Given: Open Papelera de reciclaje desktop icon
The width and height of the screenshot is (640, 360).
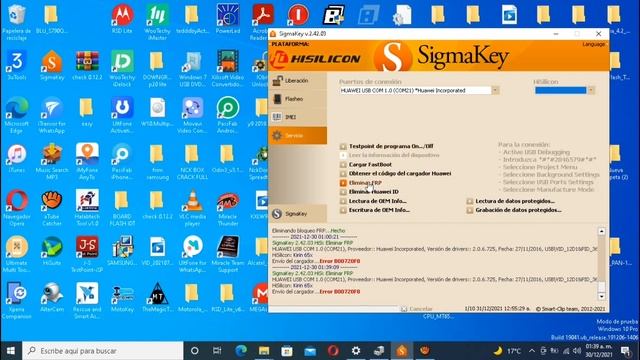Looking at the screenshot, I should (x=17, y=21).
